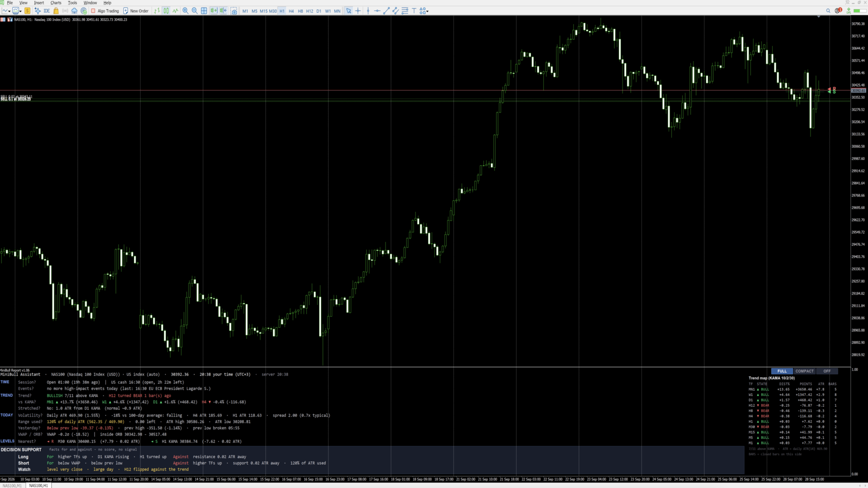Enable tile windows grid layout
The height and width of the screenshot is (488, 868).
[204, 11]
